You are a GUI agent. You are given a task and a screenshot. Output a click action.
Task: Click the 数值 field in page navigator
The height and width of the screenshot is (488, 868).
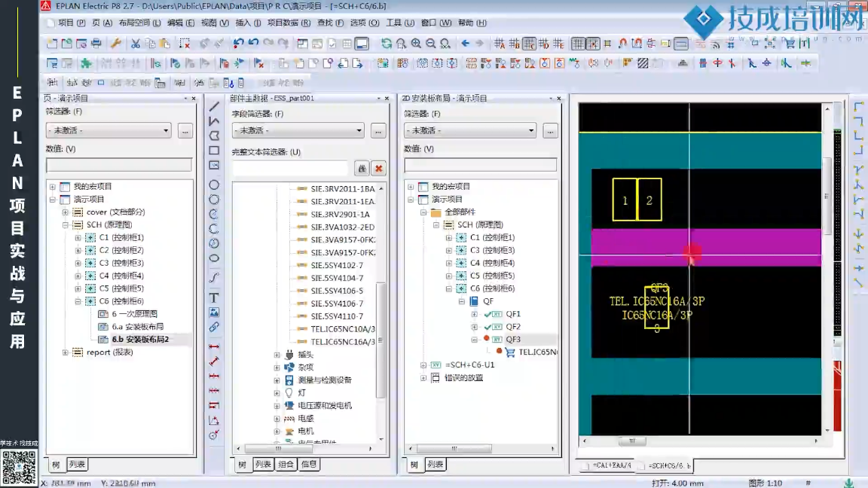[119, 164]
